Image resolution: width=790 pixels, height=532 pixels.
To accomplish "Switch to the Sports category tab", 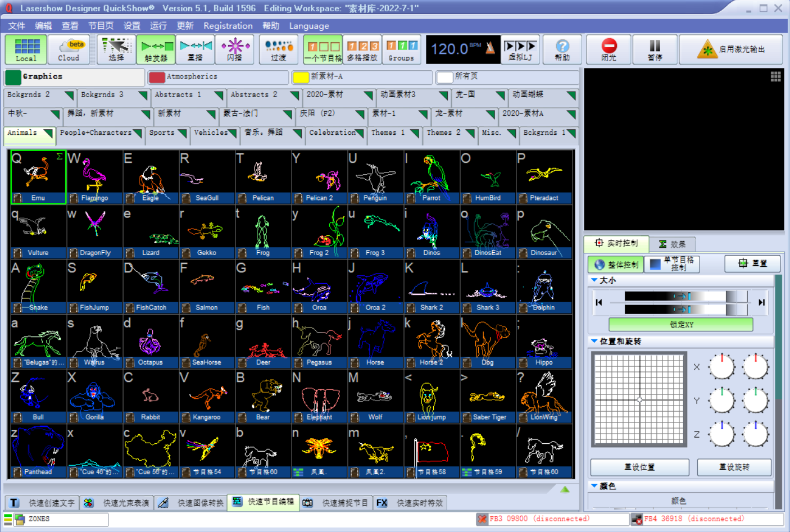I will coord(167,133).
